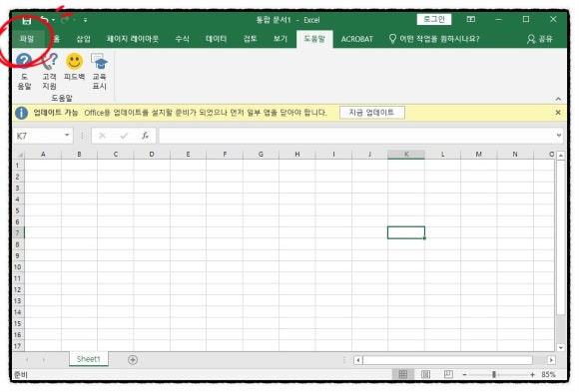Switch to the ACROBAT tab
This screenshot has height=392, width=579.
[x=356, y=39]
